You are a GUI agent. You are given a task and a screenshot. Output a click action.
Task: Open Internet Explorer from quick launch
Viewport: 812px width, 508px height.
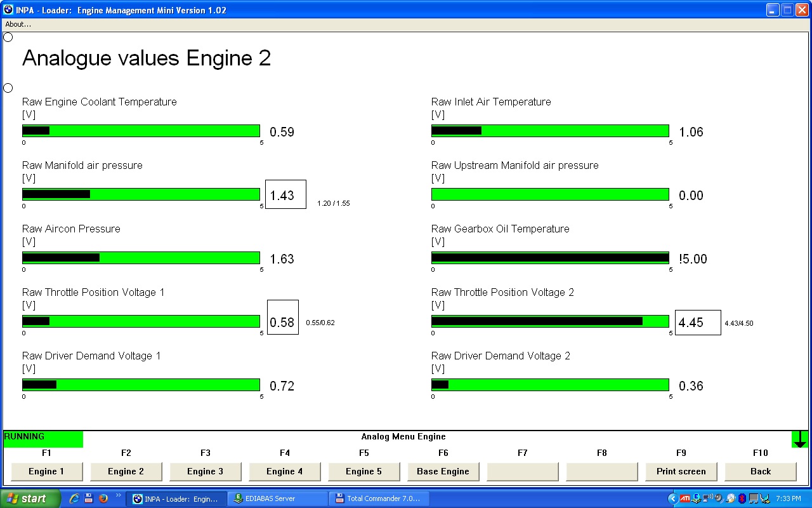point(74,498)
